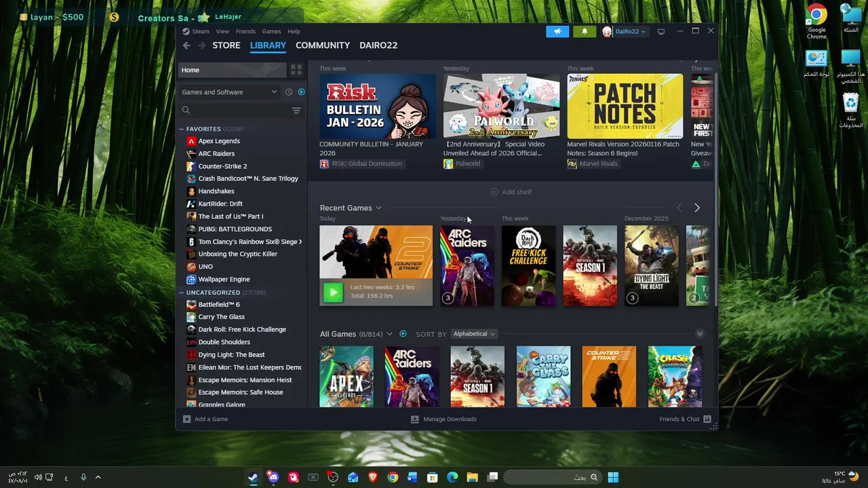This screenshot has height=488, width=868.
Task: Open advanced filter options icon
Action: pos(296,110)
